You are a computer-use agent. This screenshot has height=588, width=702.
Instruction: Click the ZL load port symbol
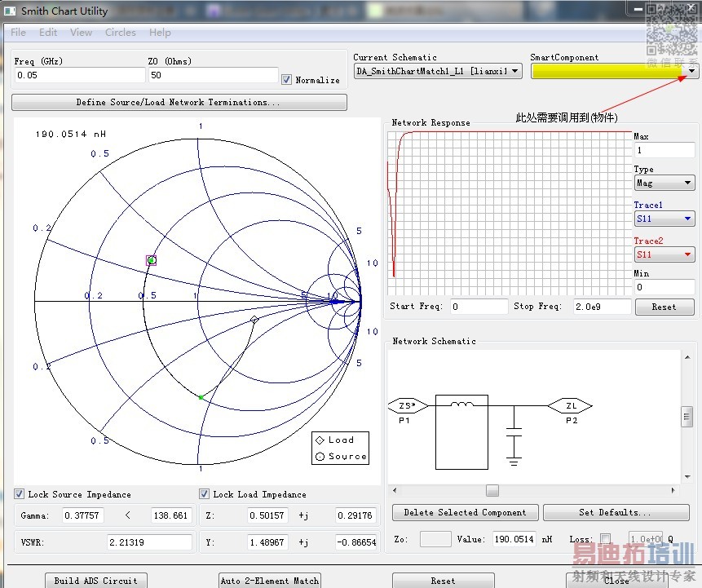tap(570, 405)
